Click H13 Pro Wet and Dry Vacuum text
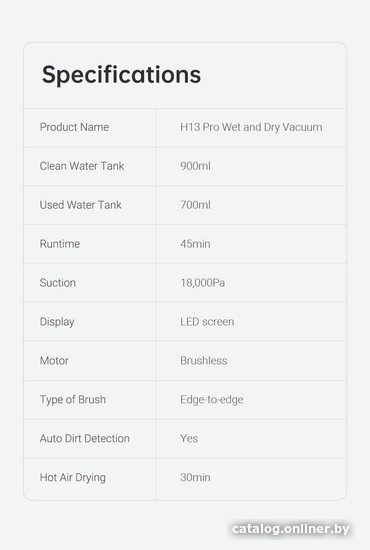The image size is (370, 550). pyautogui.click(x=251, y=127)
